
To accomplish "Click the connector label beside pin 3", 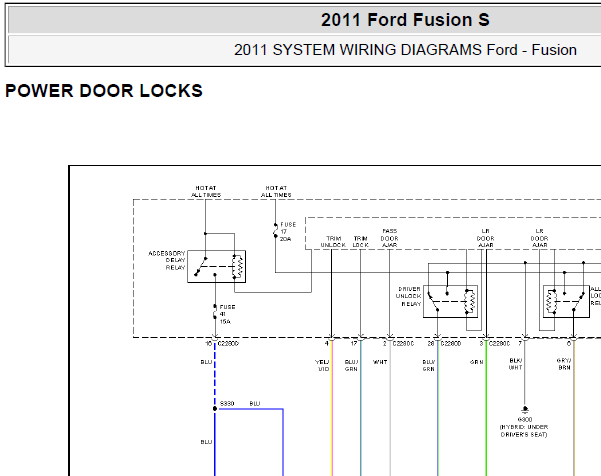I will [x=499, y=344].
